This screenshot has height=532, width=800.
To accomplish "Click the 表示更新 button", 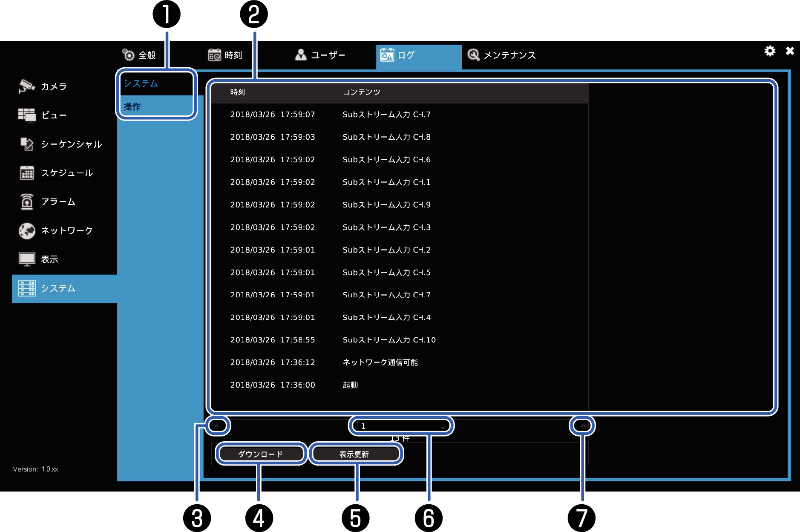I will [x=356, y=454].
